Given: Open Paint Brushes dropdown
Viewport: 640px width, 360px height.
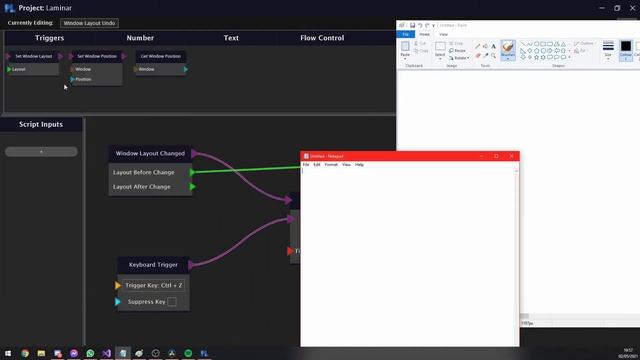Looking at the screenshot, I should click(x=508, y=51).
